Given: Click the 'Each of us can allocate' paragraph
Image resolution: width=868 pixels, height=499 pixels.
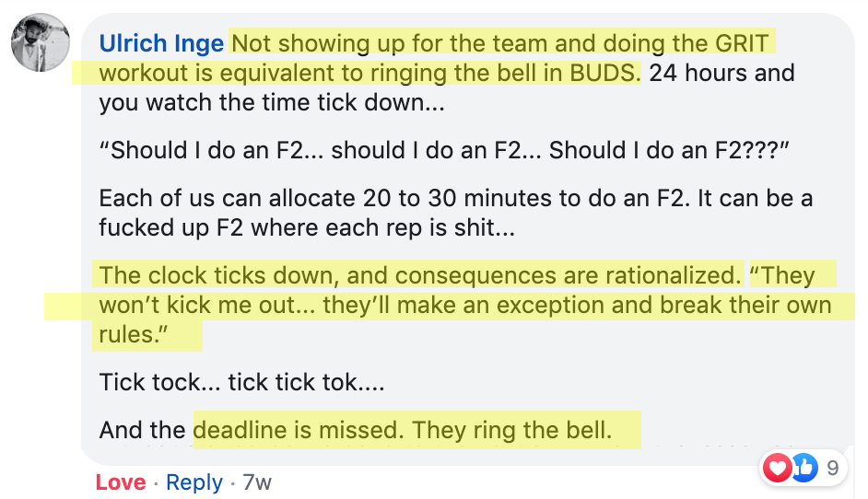Looking at the screenshot, I should [455, 213].
